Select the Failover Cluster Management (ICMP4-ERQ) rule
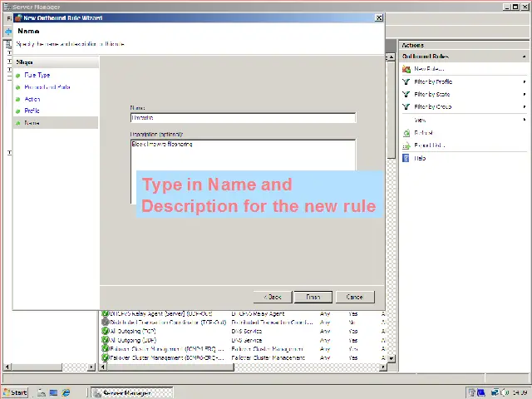 [x=167, y=349]
